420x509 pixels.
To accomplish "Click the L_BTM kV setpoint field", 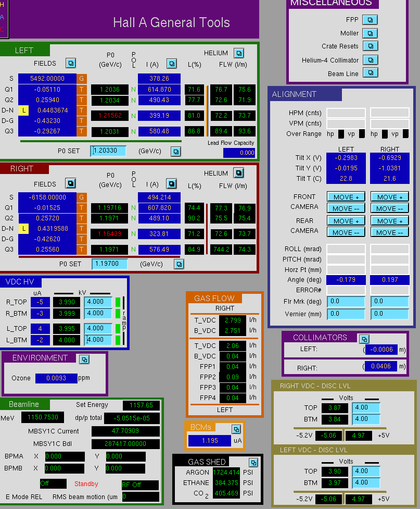I will pyautogui.click(x=98, y=340).
